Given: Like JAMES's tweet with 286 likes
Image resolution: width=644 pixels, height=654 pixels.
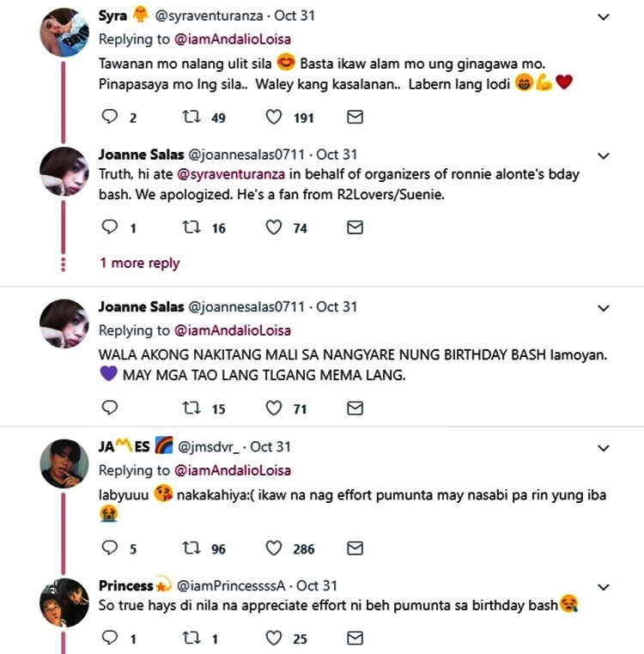Looking at the screenshot, I should click(274, 548).
